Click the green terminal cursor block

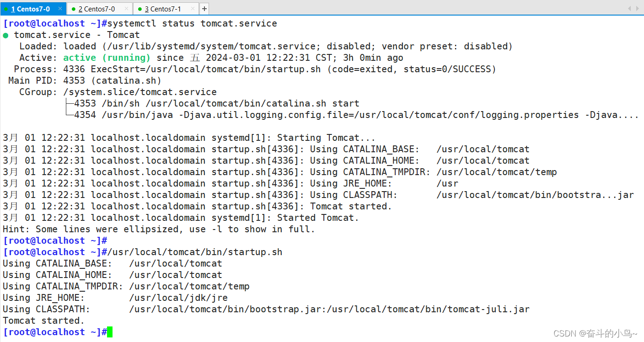coord(110,332)
